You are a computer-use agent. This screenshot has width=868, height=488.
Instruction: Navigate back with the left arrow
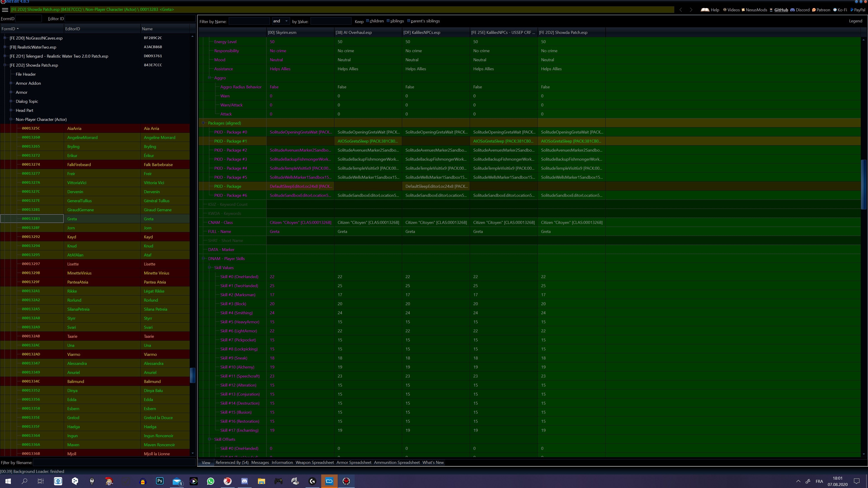[681, 10]
